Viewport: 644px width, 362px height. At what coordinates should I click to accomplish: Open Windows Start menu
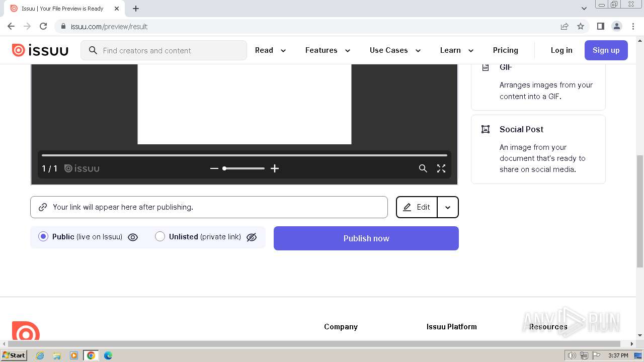coord(14,355)
